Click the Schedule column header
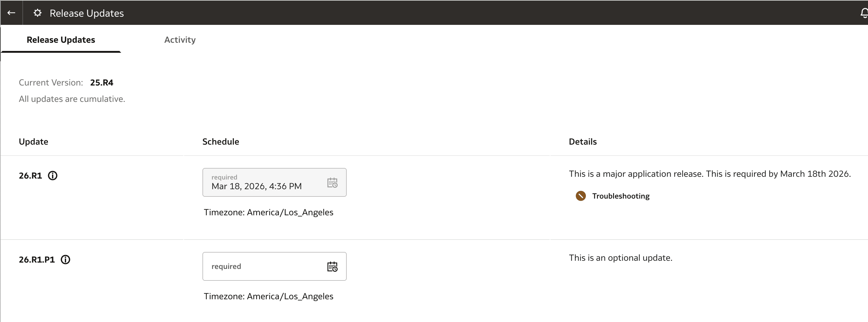 pyautogui.click(x=221, y=142)
